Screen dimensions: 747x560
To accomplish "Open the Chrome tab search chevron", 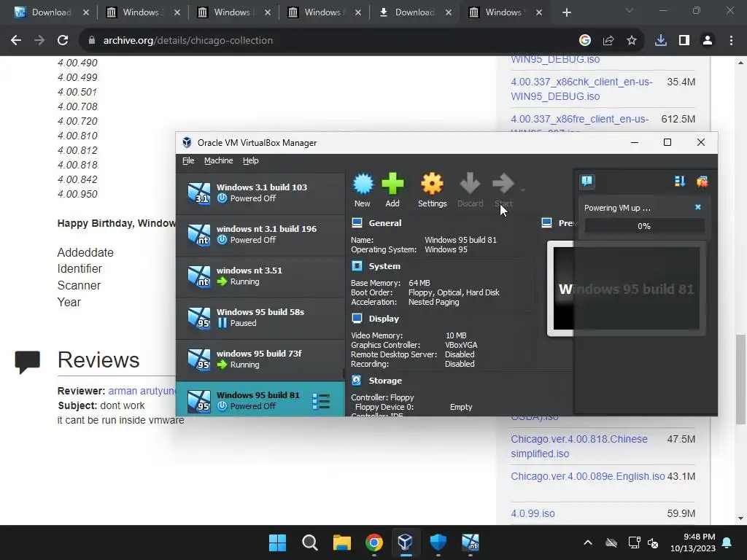I will click(630, 10).
